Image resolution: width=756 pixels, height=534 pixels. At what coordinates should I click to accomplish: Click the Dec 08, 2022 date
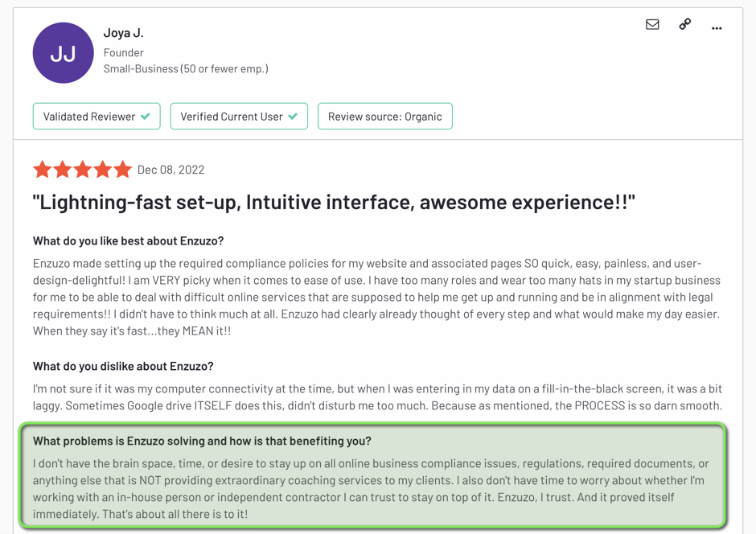(x=172, y=170)
